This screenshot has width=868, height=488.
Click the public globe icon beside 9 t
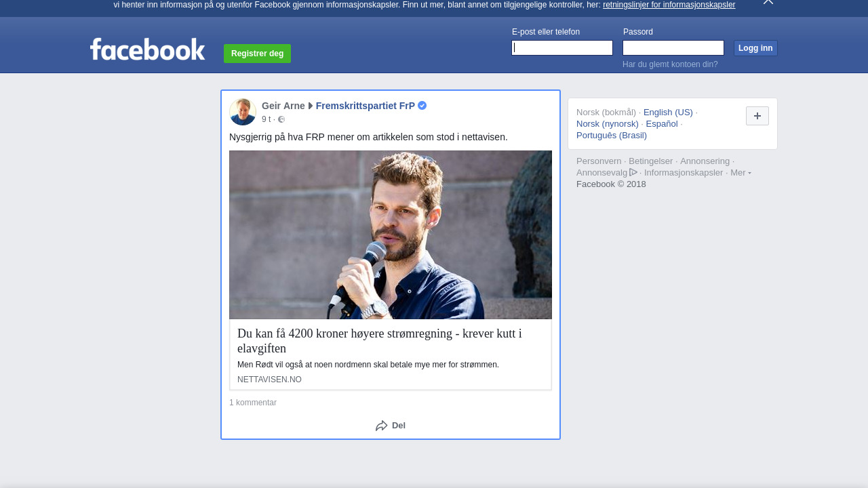pyautogui.click(x=281, y=120)
